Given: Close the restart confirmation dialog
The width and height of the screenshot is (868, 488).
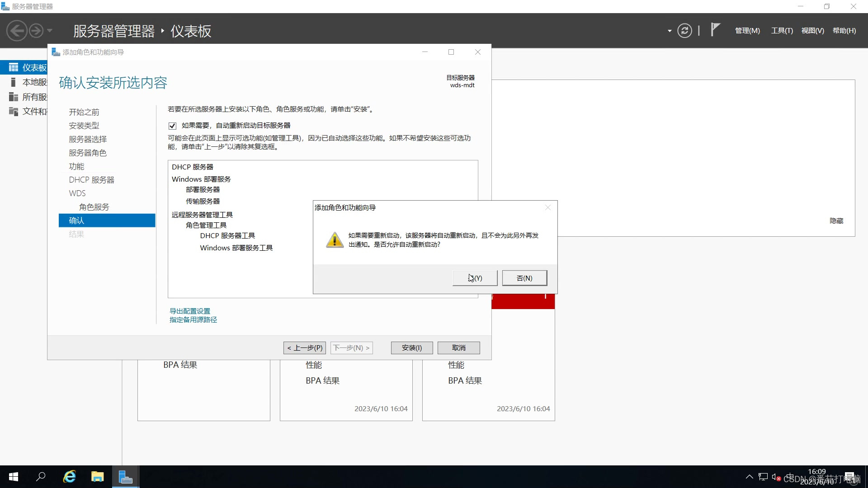Looking at the screenshot, I should [x=548, y=207].
